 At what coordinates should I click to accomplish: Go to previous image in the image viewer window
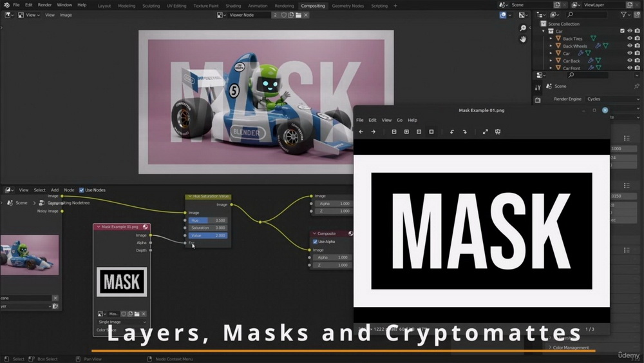pos(361,132)
